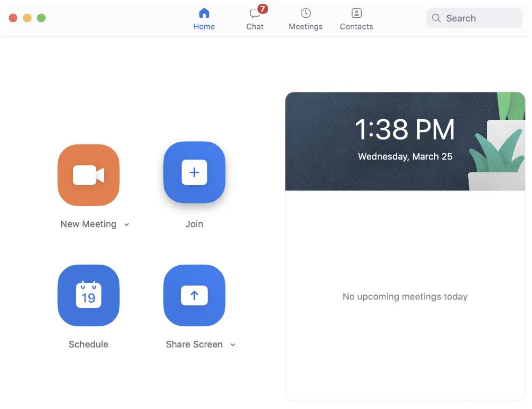This screenshot has height=409, width=532.
Task: Switch to the Home tab label
Action: pyautogui.click(x=204, y=26)
